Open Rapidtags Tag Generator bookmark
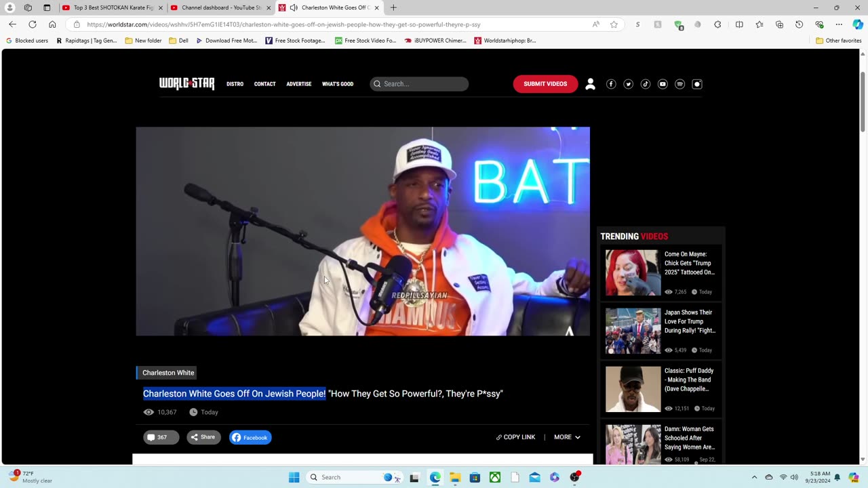Image resolution: width=868 pixels, height=488 pixels. pos(86,41)
